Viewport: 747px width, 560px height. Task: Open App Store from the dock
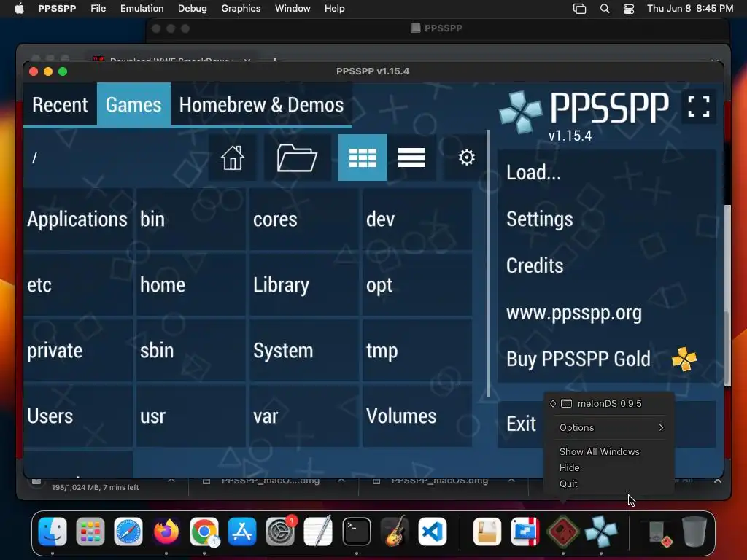pos(242,531)
